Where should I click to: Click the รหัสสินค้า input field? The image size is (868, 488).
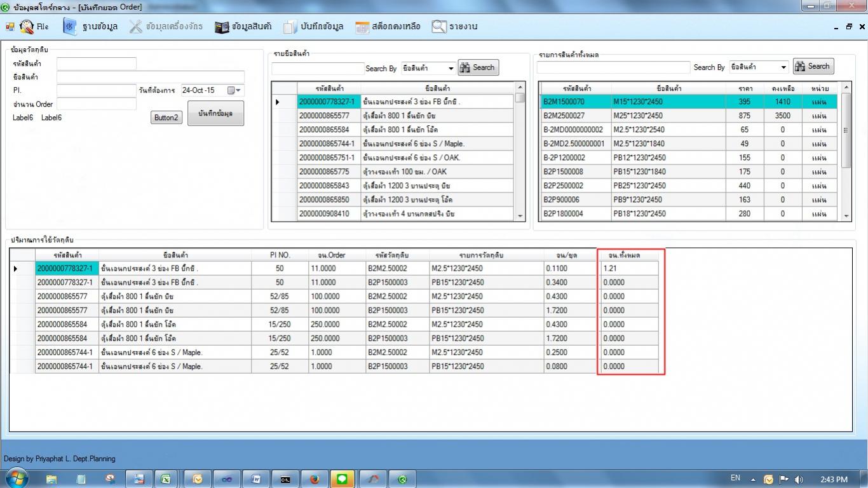[x=97, y=64]
